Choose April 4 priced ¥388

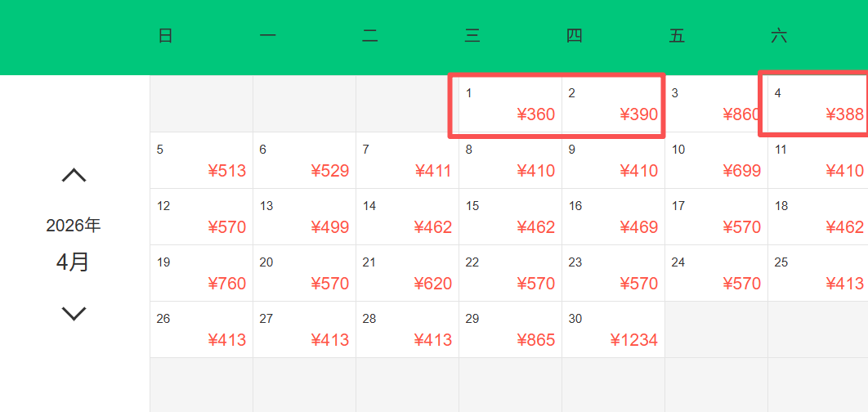tap(818, 104)
